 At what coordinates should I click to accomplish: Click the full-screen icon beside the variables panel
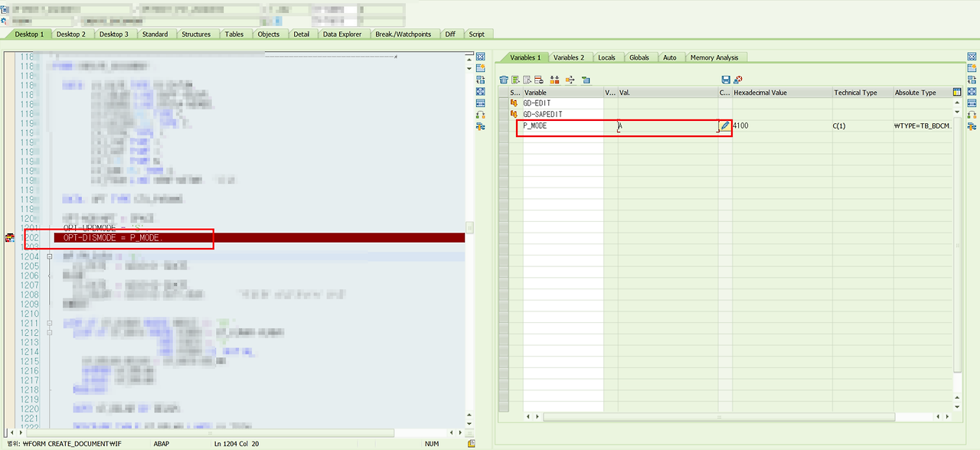pyautogui.click(x=972, y=91)
